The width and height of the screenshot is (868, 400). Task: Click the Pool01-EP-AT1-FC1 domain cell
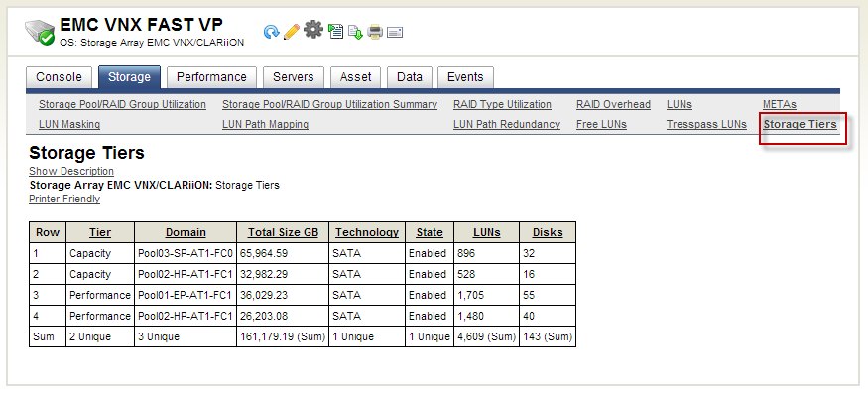(x=186, y=296)
